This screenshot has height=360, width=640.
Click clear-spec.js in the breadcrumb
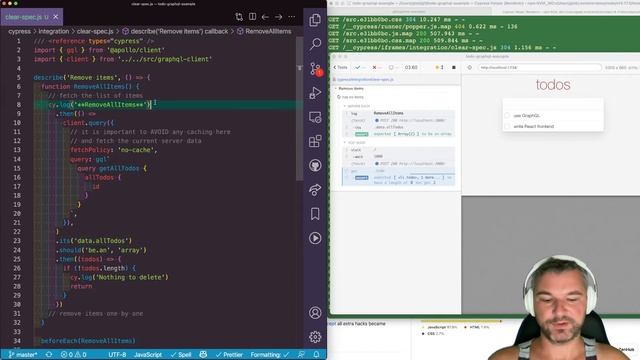(x=95, y=31)
